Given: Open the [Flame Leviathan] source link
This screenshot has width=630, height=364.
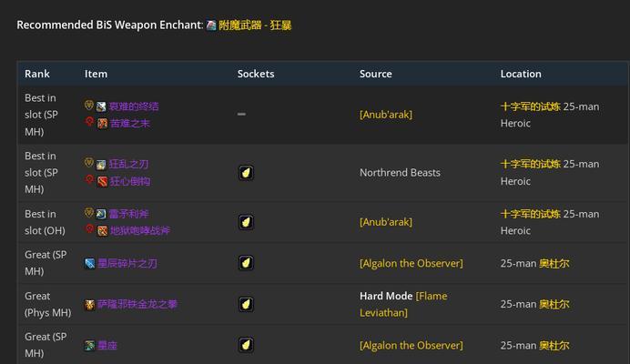Looking at the screenshot, I should [403, 304].
